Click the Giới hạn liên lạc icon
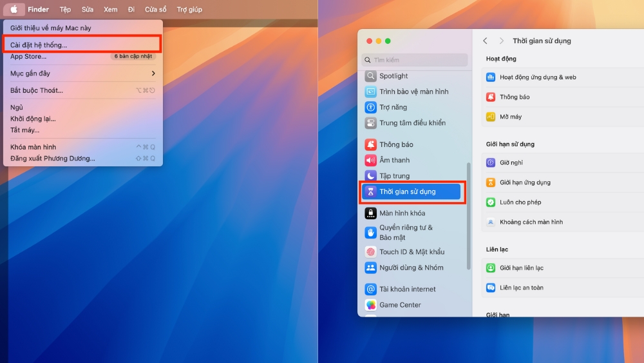Image resolution: width=644 pixels, height=363 pixels. tap(490, 268)
